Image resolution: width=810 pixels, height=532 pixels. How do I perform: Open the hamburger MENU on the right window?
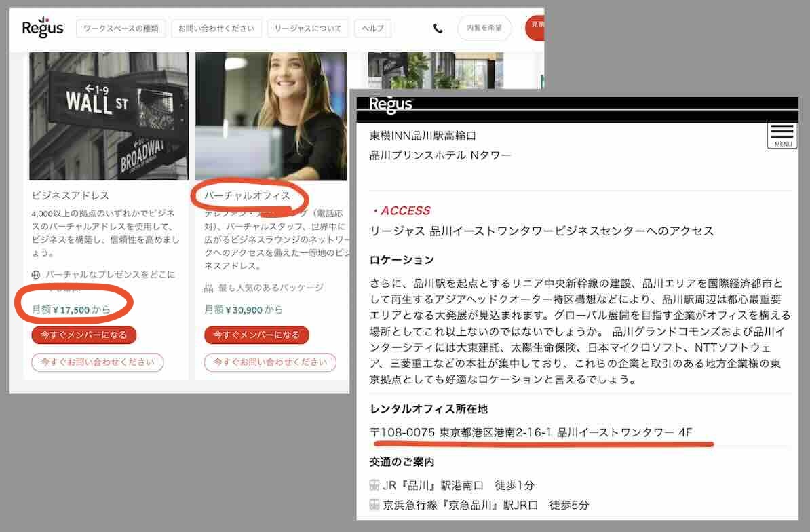[782, 134]
